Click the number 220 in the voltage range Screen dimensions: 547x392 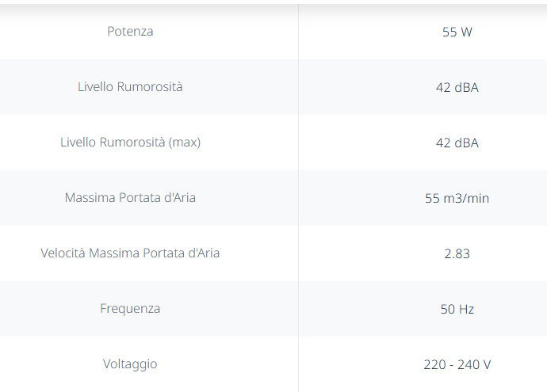point(434,365)
